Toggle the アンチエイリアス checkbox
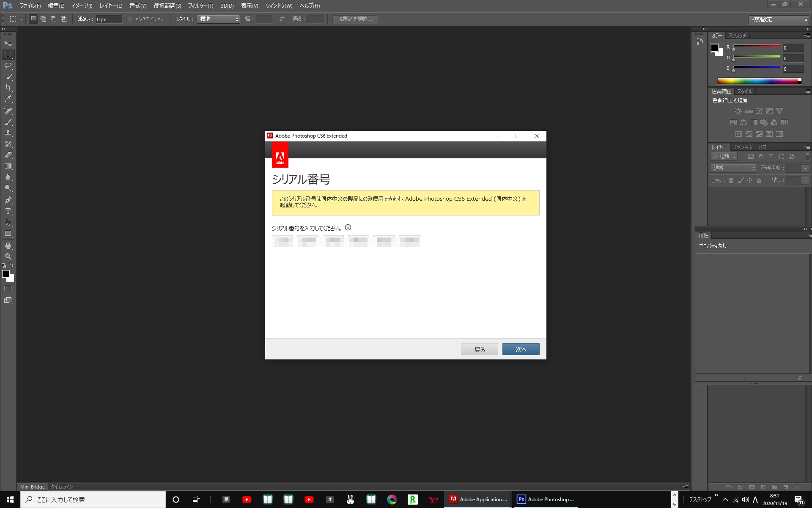 click(129, 19)
